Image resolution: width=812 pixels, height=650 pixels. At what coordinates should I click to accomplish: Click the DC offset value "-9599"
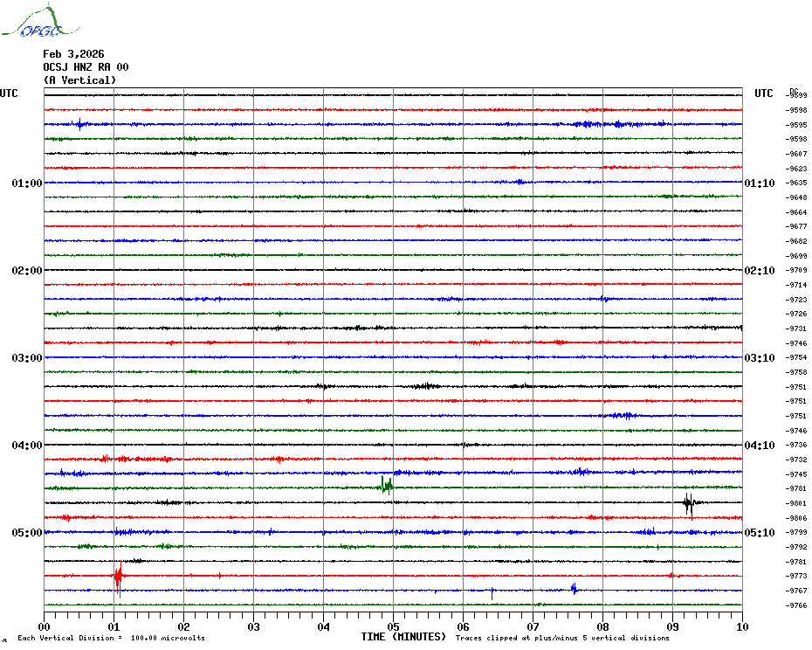[x=796, y=95]
